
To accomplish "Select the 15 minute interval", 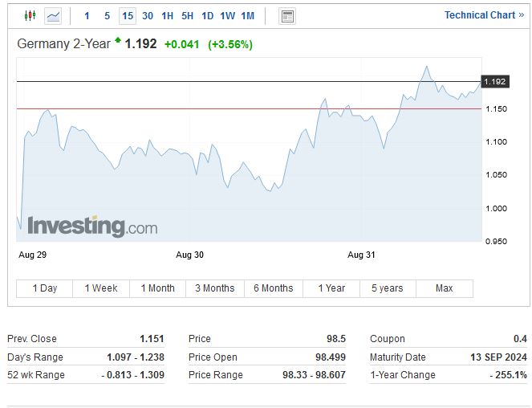I will (128, 16).
